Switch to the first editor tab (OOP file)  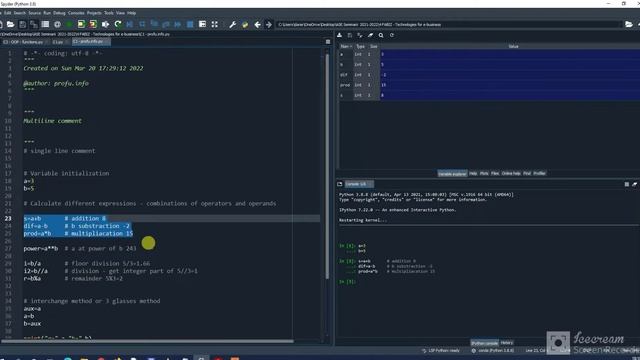[x=25, y=42]
